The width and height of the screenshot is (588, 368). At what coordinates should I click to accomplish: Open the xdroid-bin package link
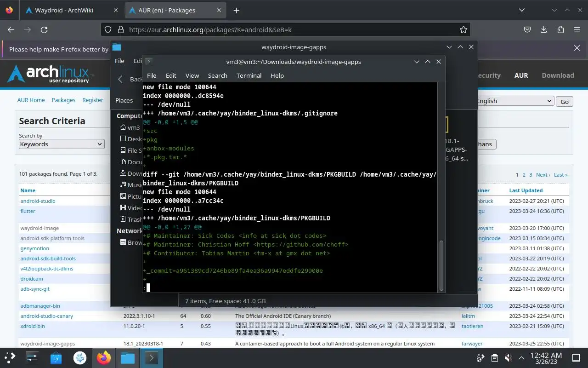(33, 326)
